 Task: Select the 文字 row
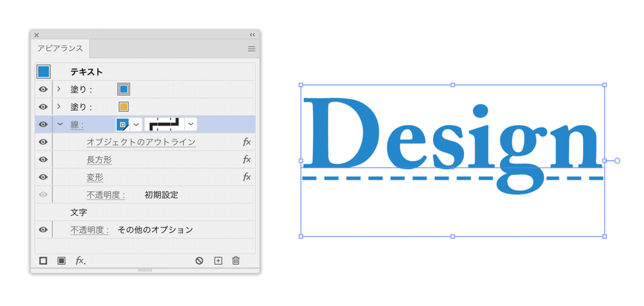[x=145, y=212]
